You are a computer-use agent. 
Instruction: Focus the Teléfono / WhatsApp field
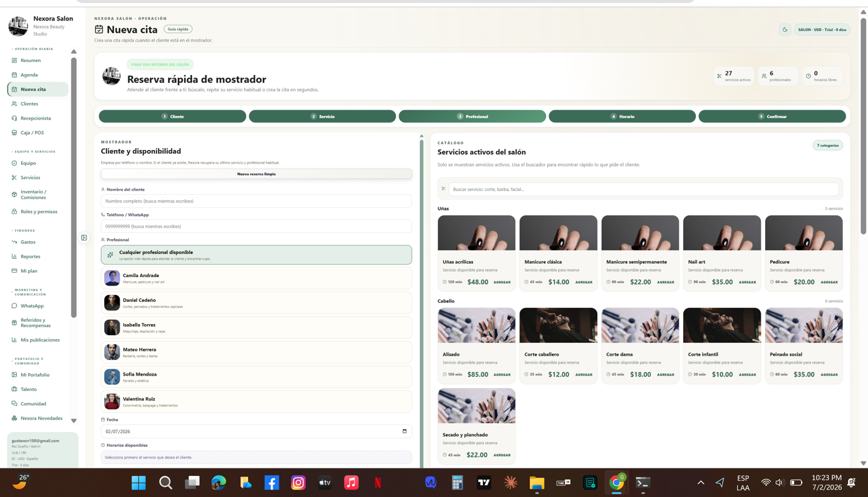click(x=256, y=226)
